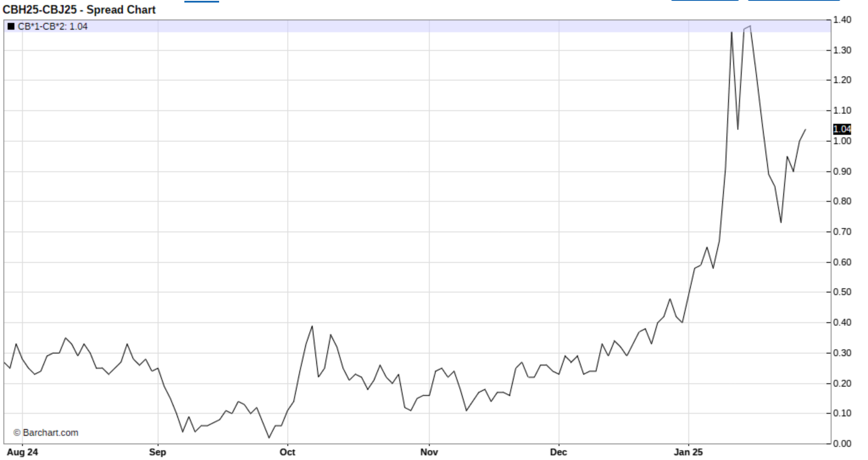The image size is (868, 460).
Task: Click the Jan 25 date axis label
Action: (688, 452)
